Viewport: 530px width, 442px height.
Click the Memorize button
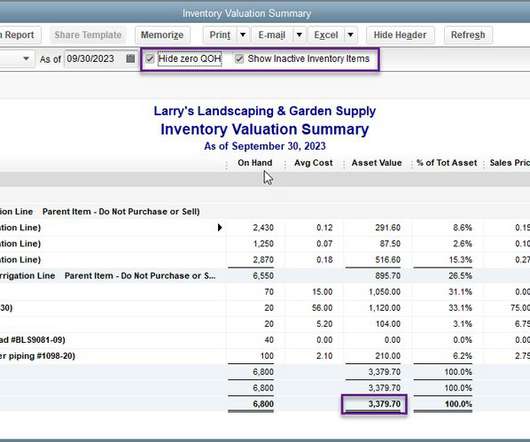tap(162, 35)
